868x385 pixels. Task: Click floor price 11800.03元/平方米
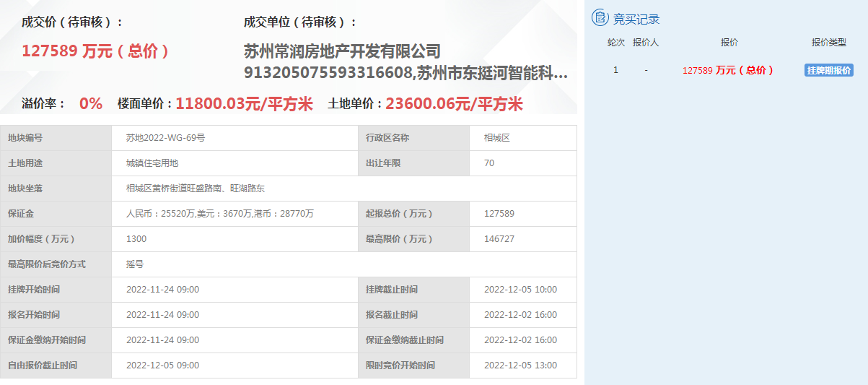245,103
